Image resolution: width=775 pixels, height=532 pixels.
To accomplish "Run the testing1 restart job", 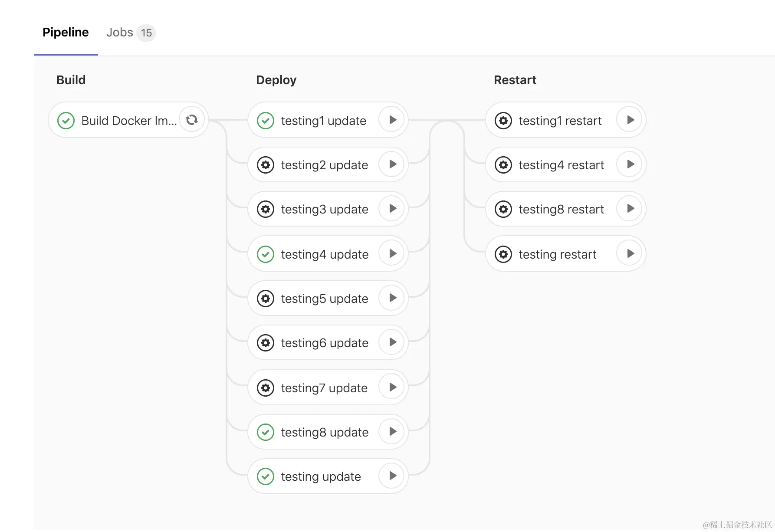I will pyautogui.click(x=631, y=120).
